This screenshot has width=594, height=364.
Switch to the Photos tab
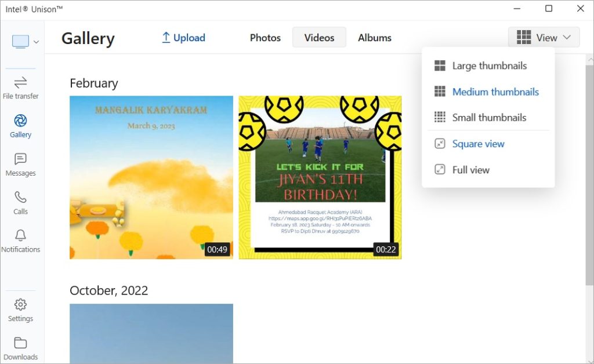tap(265, 38)
